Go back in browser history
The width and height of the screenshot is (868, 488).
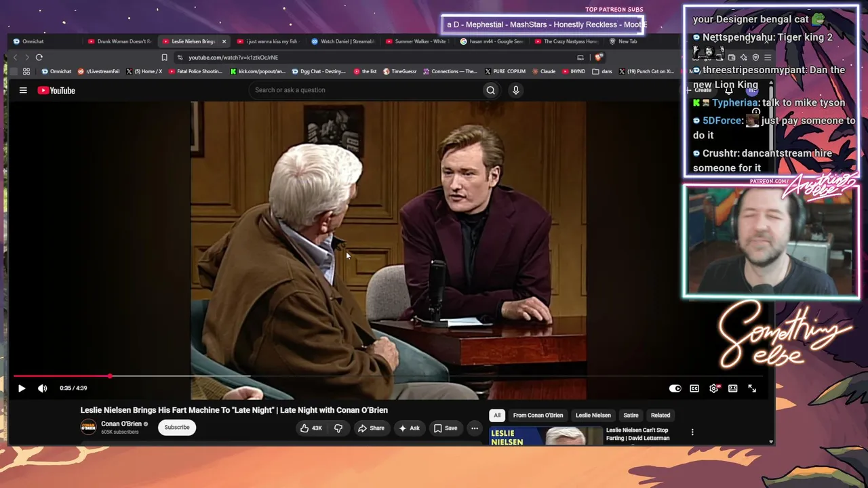click(x=16, y=58)
